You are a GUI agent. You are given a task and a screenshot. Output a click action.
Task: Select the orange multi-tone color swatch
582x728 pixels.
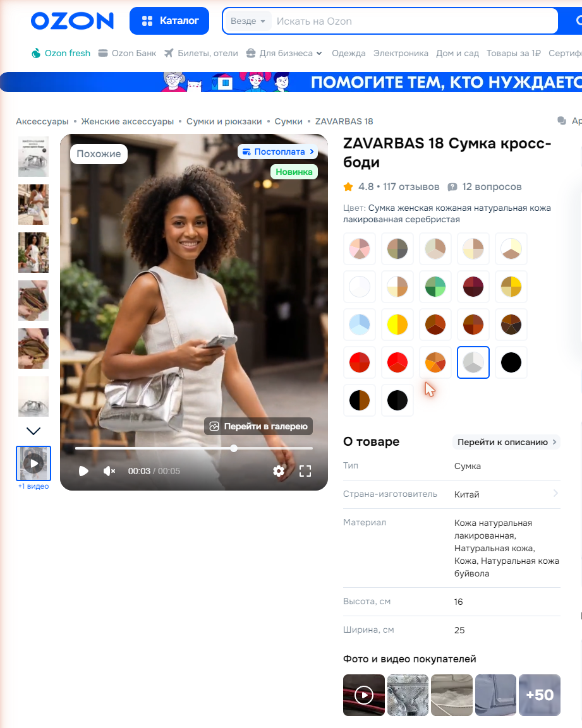coord(435,362)
